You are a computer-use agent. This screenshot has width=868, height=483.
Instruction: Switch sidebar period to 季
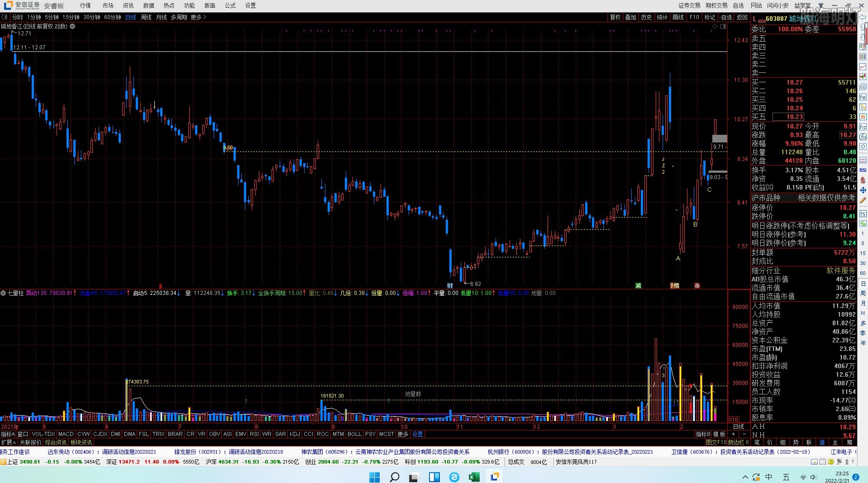pyautogui.click(x=863, y=333)
